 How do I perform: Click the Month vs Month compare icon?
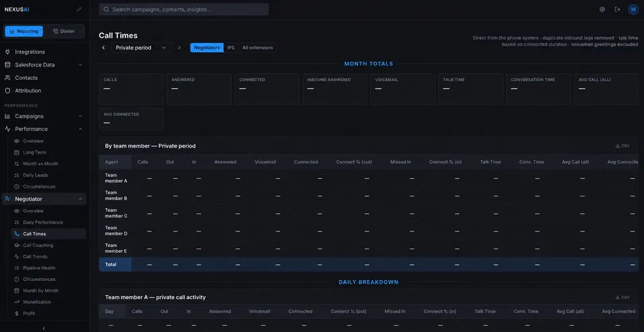pos(16,164)
